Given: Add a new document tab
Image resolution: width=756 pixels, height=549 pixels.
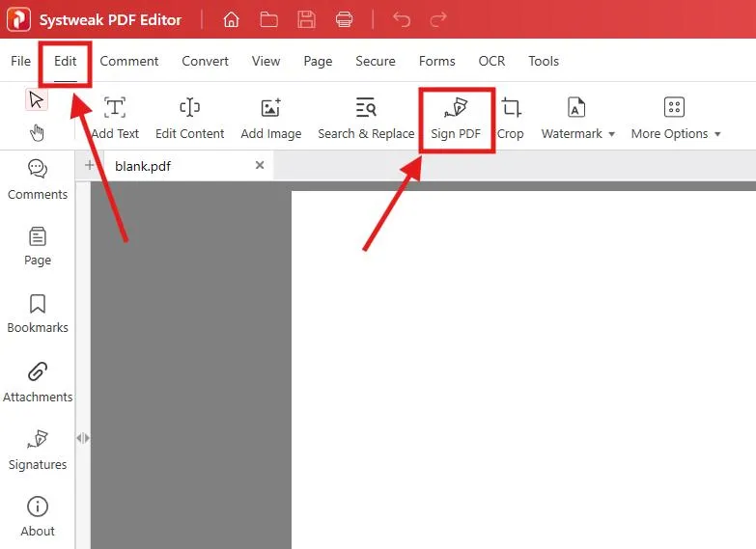Looking at the screenshot, I should pyautogui.click(x=90, y=166).
